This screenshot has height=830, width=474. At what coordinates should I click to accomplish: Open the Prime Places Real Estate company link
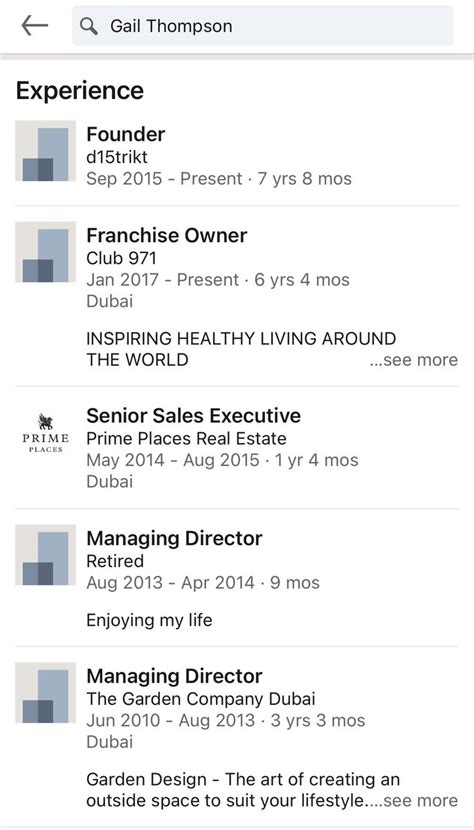[x=186, y=438]
